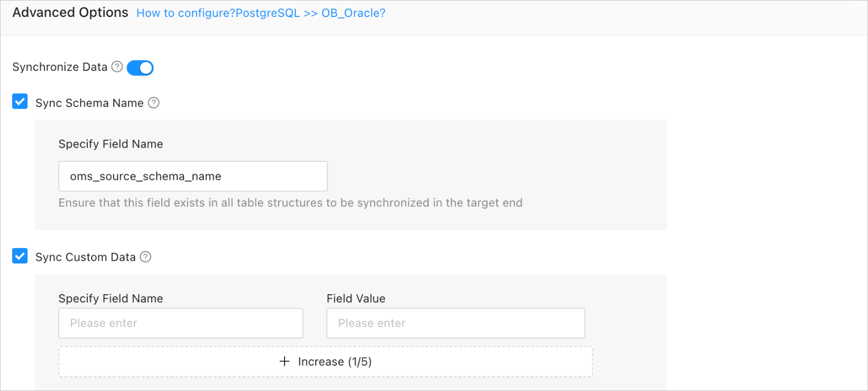Click the question mark beside Sync Custom Data
Image resolution: width=868 pixels, height=391 pixels.
click(145, 257)
